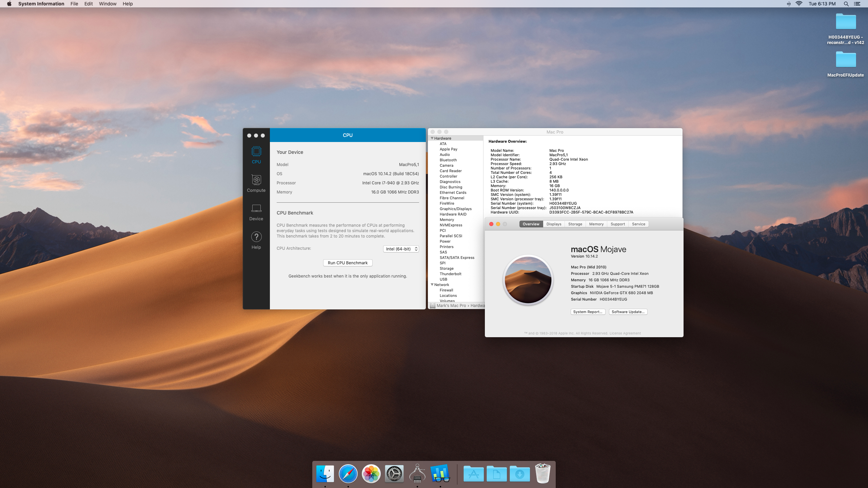Select Locations under Network

(x=448, y=296)
